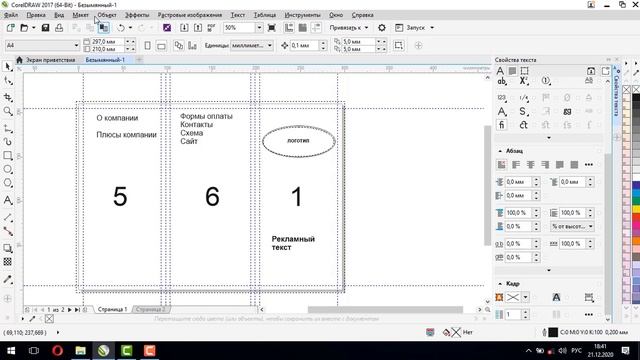The image size is (640, 360).
Task: Select the Rectangle tool
Action: coord(8,156)
